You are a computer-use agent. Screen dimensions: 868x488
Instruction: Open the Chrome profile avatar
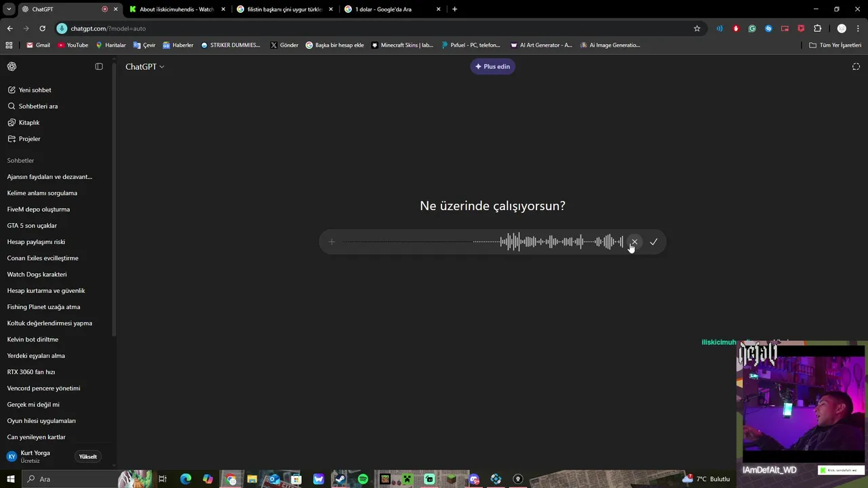pos(842,28)
